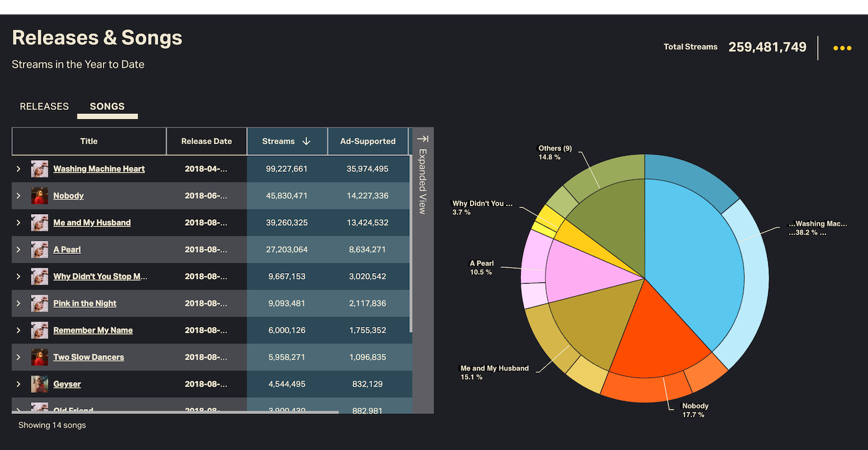The width and height of the screenshot is (868, 450).
Task: Expand the Me and My Husband row
Action: tap(19, 223)
